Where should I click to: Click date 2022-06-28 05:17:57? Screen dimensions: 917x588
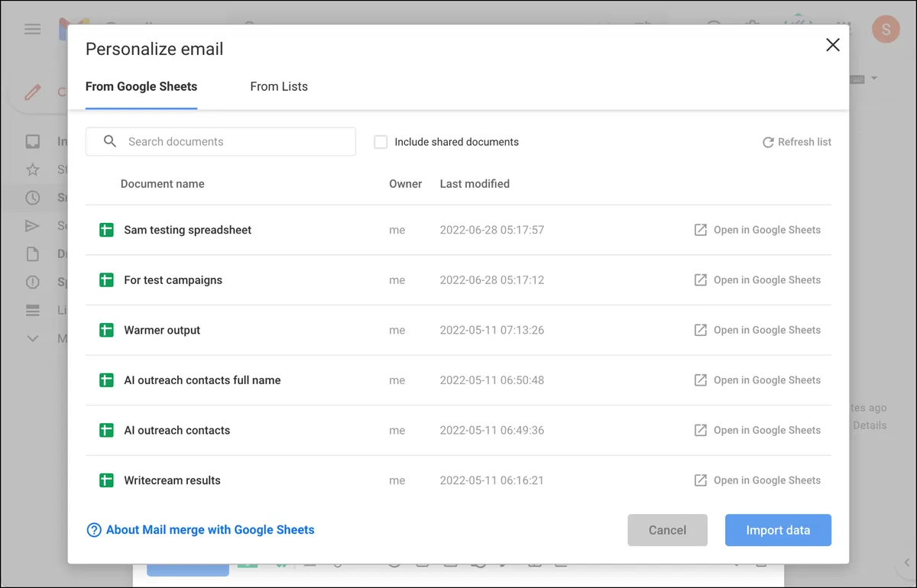click(x=492, y=230)
